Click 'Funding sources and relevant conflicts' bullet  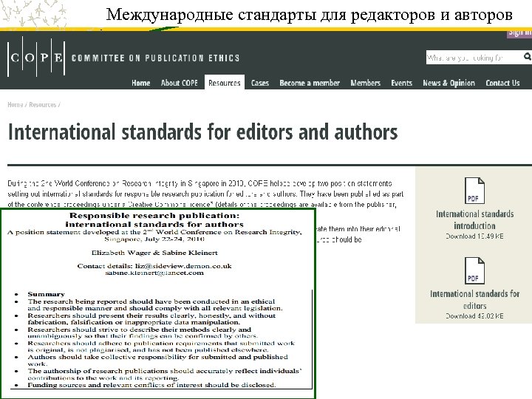pyautogui.click(x=151, y=385)
